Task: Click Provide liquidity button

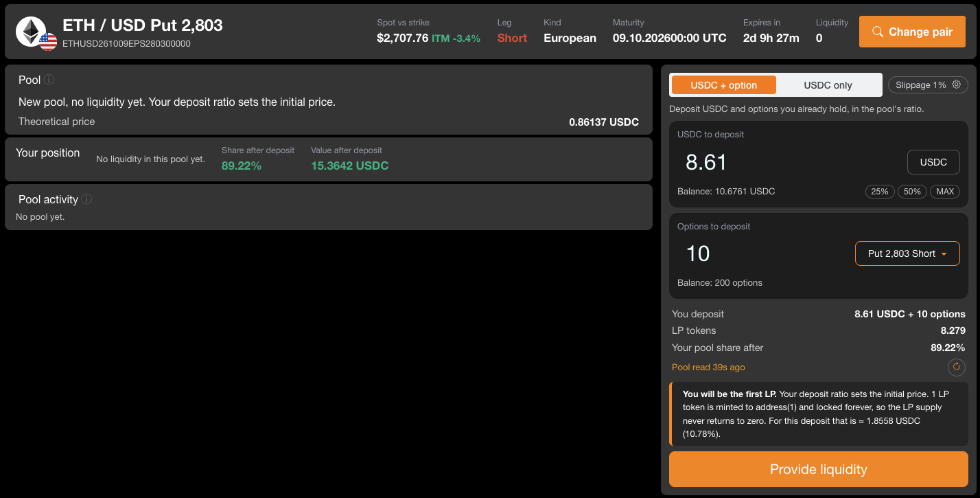Action: click(819, 469)
